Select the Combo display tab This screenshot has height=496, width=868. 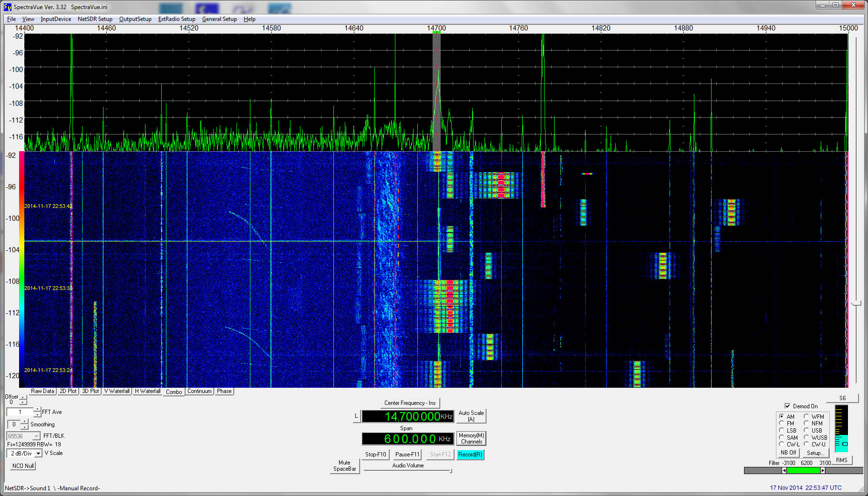click(174, 392)
